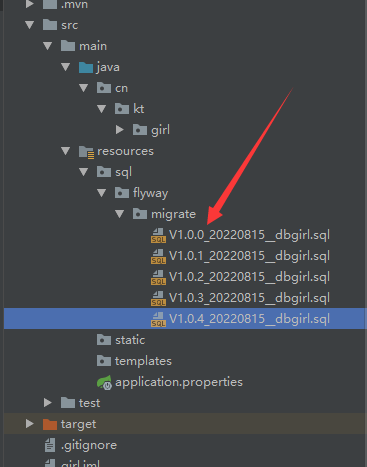The width and height of the screenshot is (367, 467).
Task: Select the templates folder name
Action: pos(143,361)
